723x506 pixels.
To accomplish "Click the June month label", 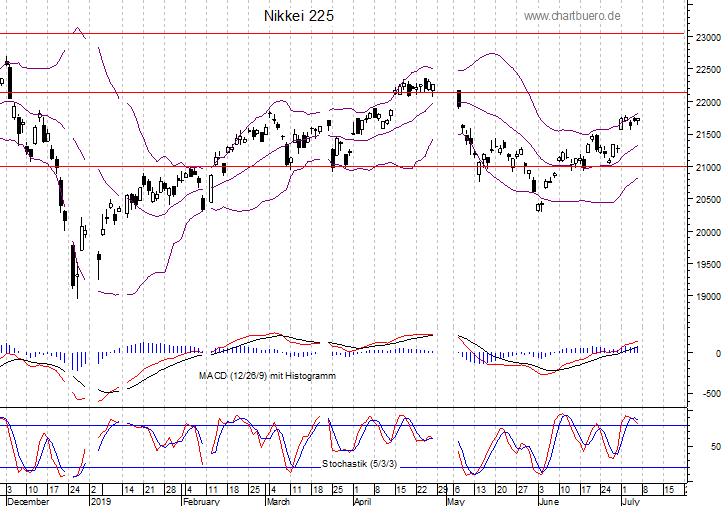I will (549, 501).
